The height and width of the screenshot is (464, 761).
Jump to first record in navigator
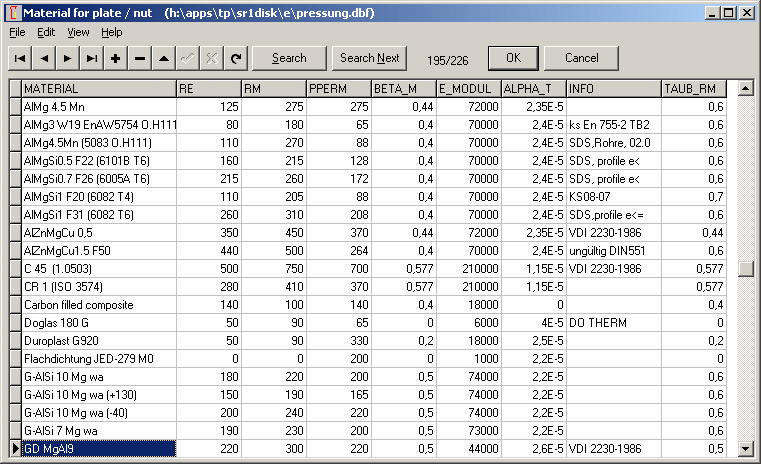point(20,58)
